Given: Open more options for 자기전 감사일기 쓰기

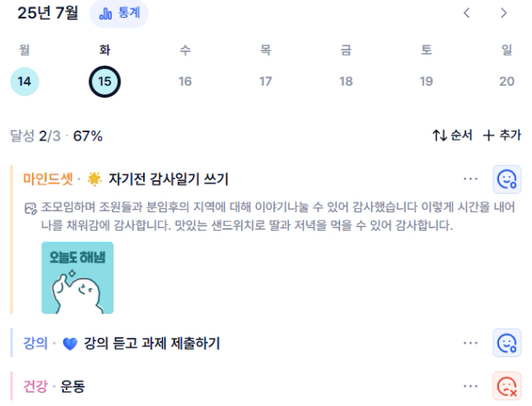Looking at the screenshot, I should tap(471, 179).
